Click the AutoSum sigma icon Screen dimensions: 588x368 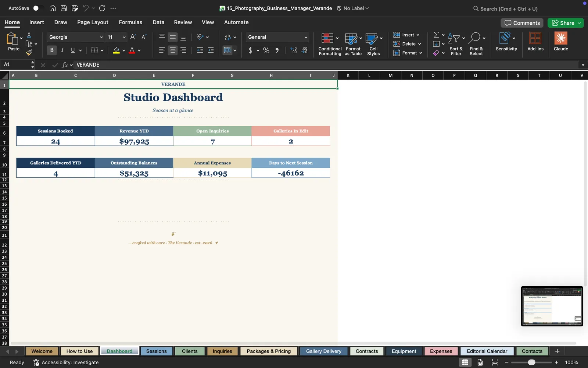tap(436, 35)
